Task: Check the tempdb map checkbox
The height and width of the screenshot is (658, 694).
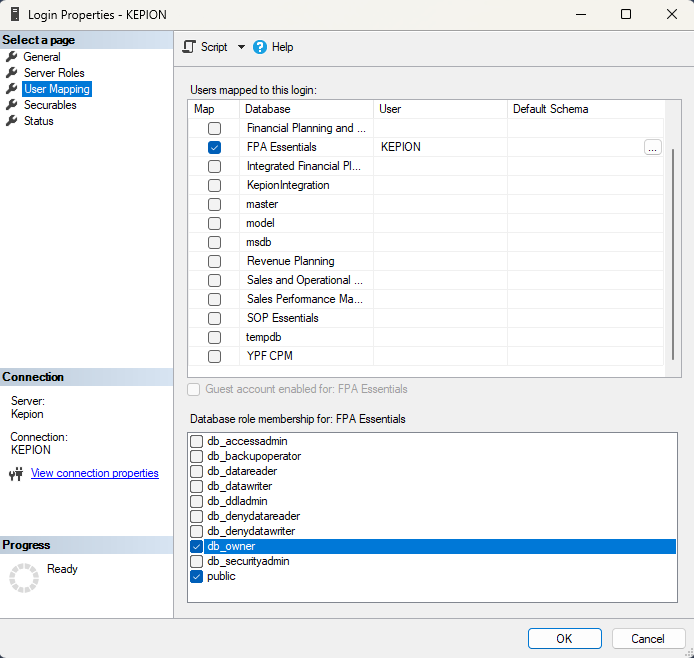Action: (214, 338)
